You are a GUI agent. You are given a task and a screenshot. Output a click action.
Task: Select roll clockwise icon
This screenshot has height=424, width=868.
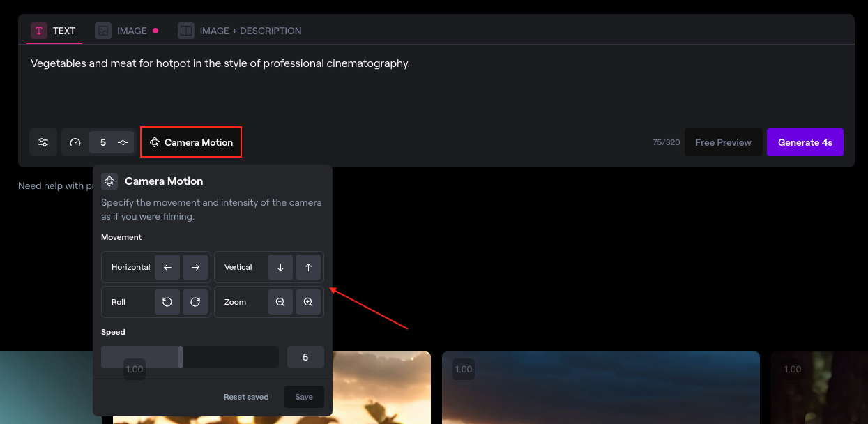[195, 302]
